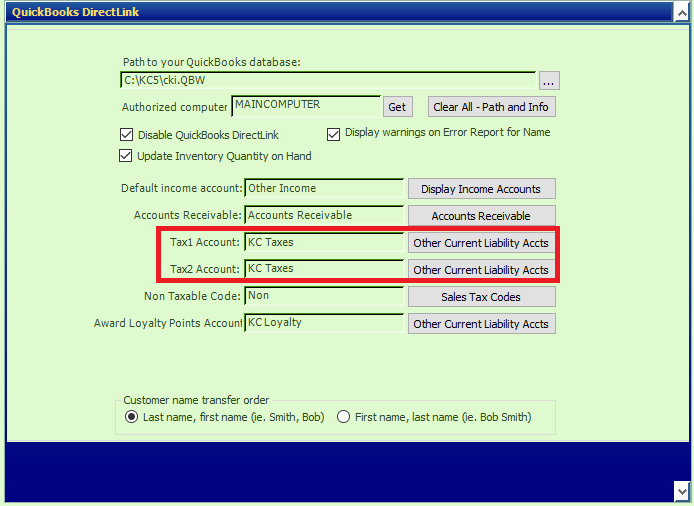Click the Accounts Receivable text field
The height and width of the screenshot is (506, 694).
pos(324,215)
